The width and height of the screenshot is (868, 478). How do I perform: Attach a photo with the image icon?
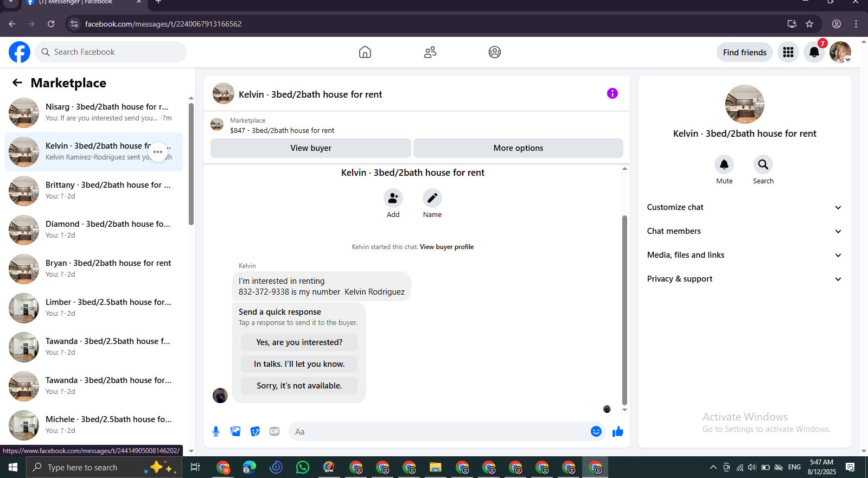235,431
